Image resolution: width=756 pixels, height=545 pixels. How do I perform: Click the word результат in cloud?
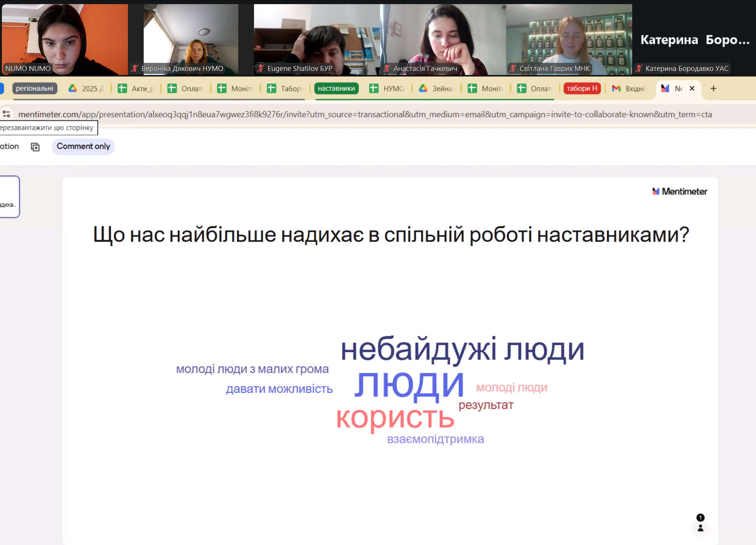point(486,405)
